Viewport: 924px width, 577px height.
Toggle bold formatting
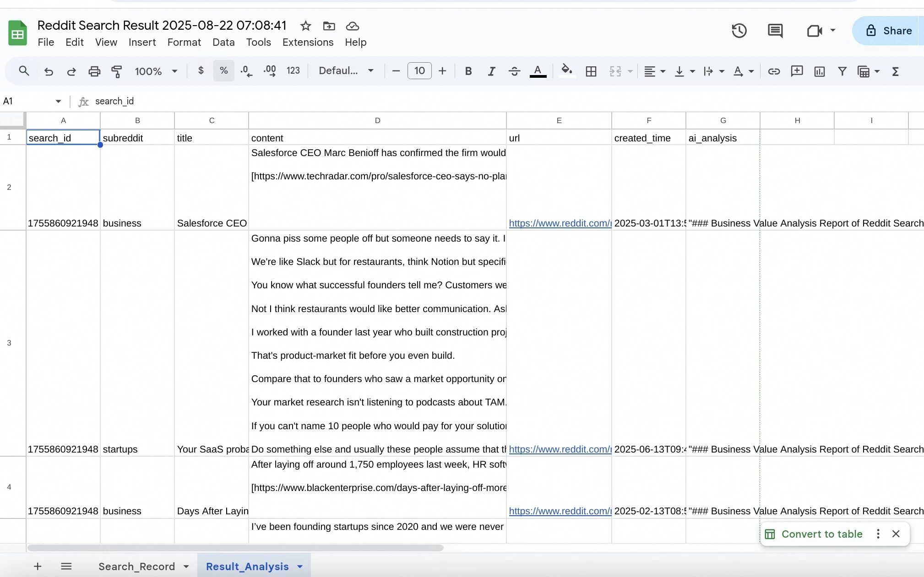coord(468,71)
